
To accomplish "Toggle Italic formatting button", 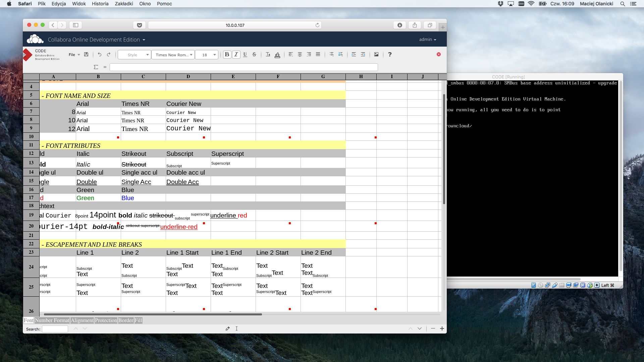I will click(236, 55).
